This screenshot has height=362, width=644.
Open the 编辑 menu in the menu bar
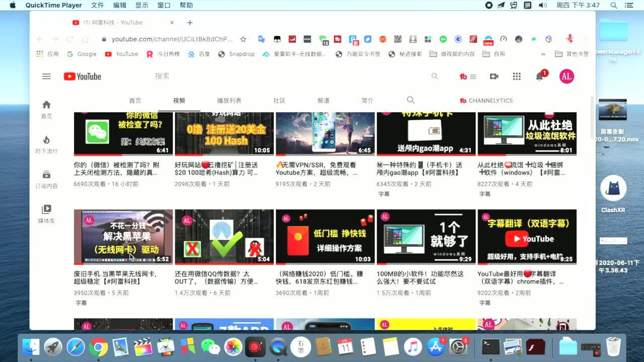coord(120,5)
